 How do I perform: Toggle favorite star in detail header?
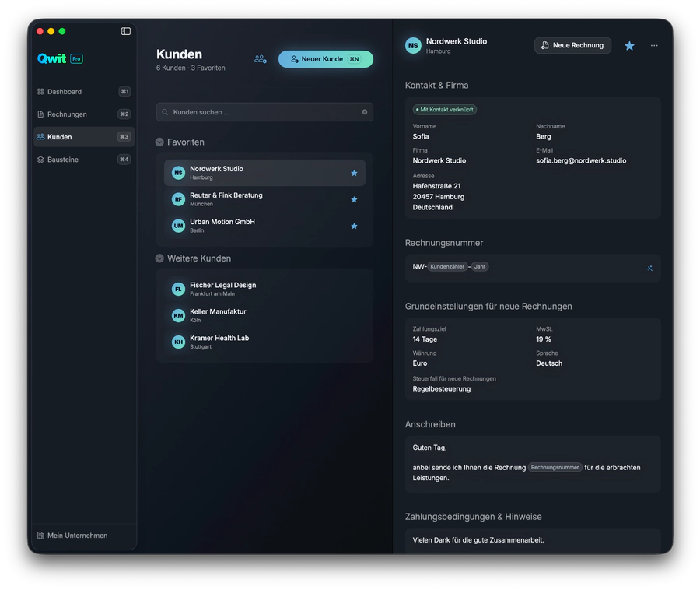click(629, 46)
